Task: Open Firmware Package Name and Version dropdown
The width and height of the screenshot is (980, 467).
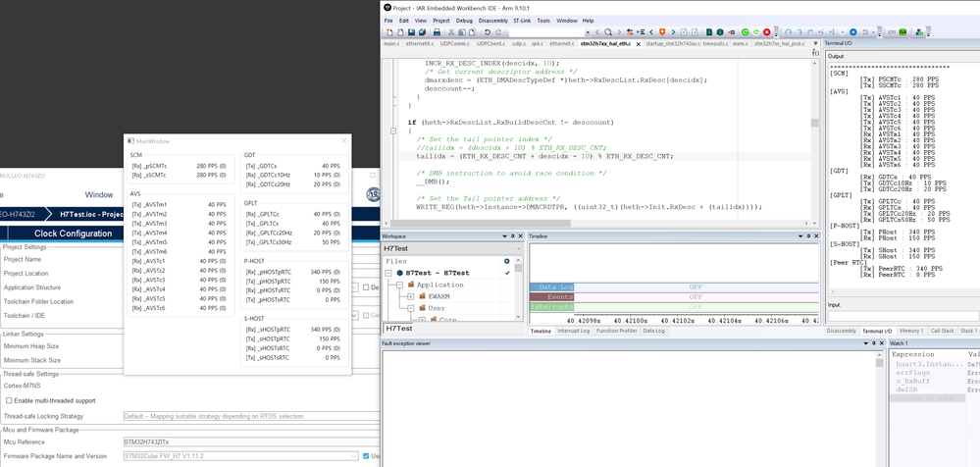Action: [x=354, y=456]
